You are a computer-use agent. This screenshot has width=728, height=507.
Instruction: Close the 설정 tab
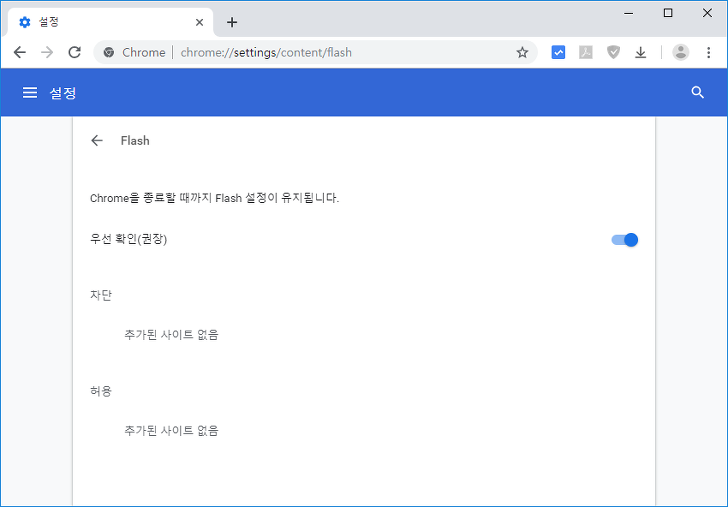click(x=200, y=22)
